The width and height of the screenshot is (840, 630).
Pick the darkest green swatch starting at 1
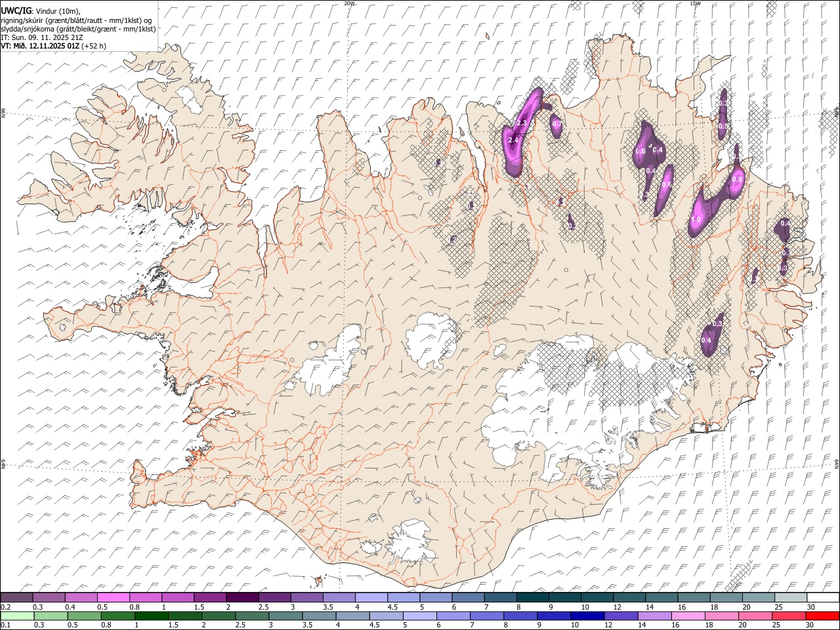pyautogui.click(x=151, y=616)
